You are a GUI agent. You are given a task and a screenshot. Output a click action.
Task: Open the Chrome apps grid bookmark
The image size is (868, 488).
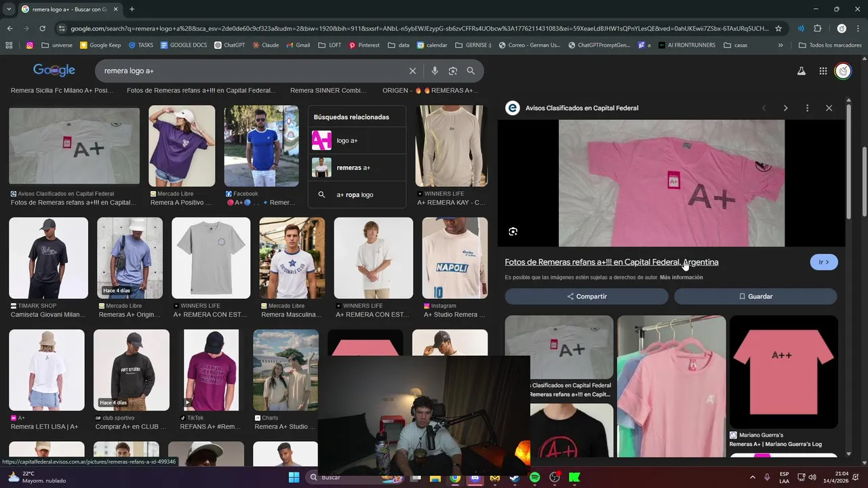click(x=9, y=45)
